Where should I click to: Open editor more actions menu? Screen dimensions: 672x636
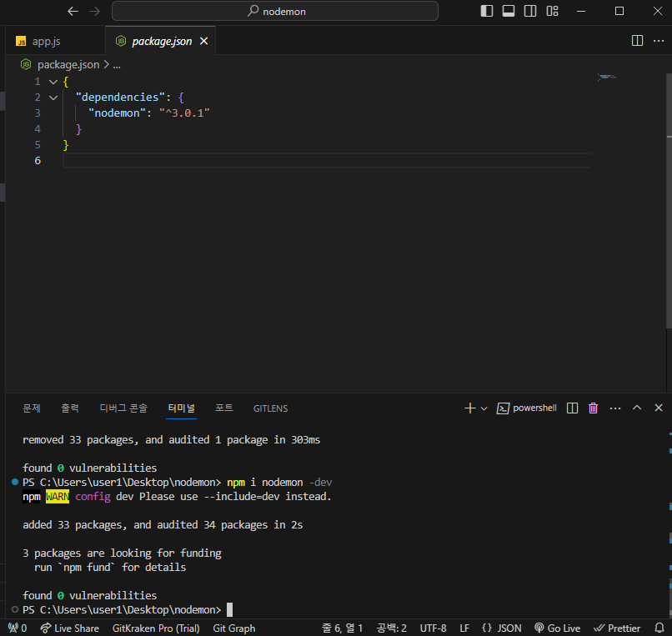pos(659,41)
